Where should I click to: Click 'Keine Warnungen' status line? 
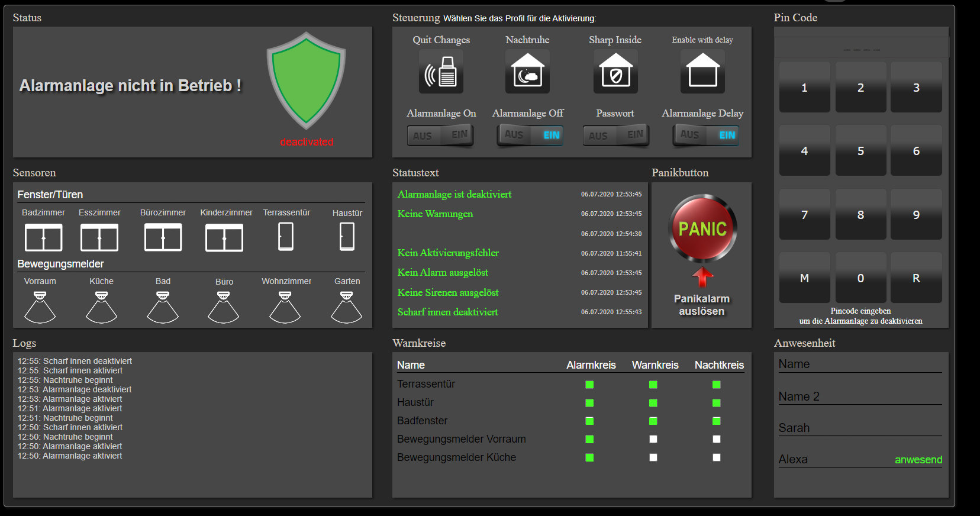pyautogui.click(x=435, y=214)
